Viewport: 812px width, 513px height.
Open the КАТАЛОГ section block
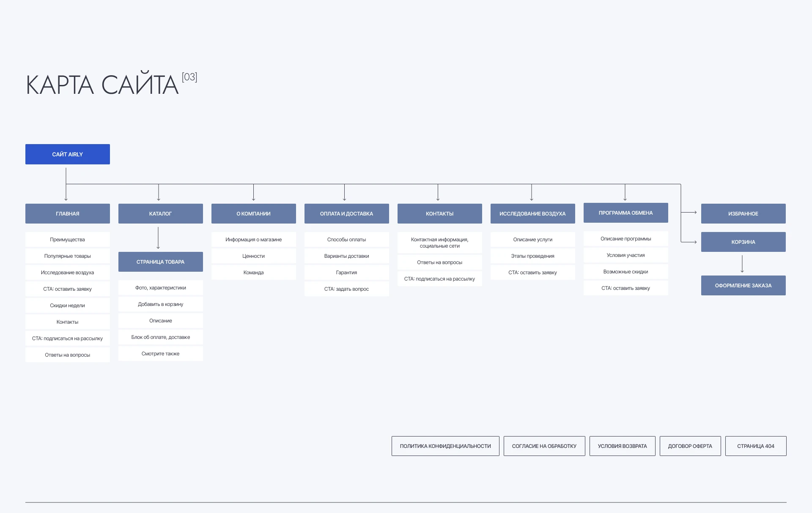click(161, 213)
